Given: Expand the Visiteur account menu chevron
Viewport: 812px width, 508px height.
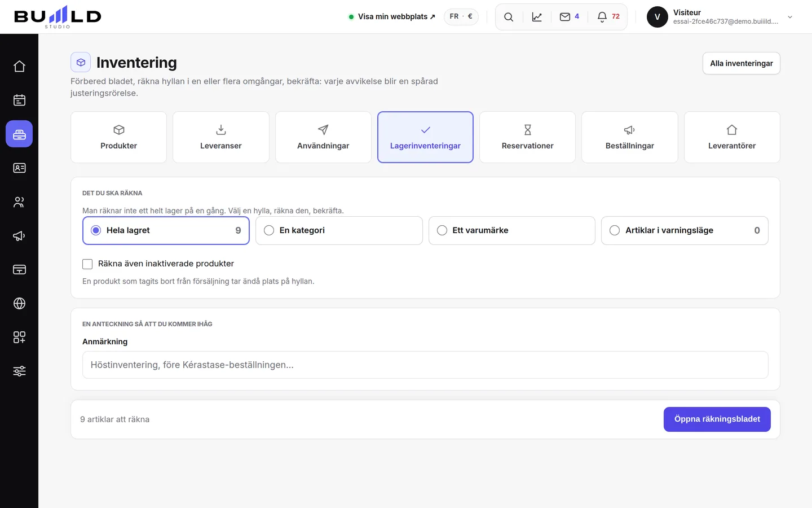Looking at the screenshot, I should click(790, 17).
